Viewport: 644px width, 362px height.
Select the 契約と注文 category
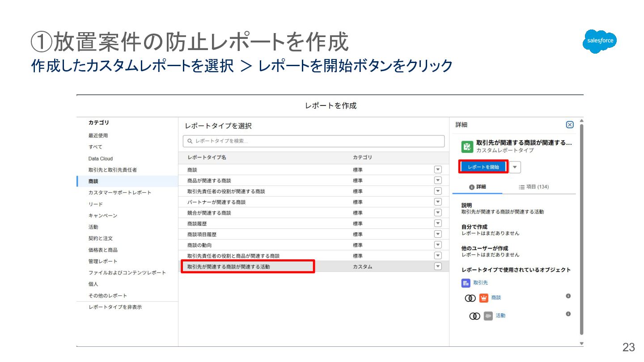[101, 238]
